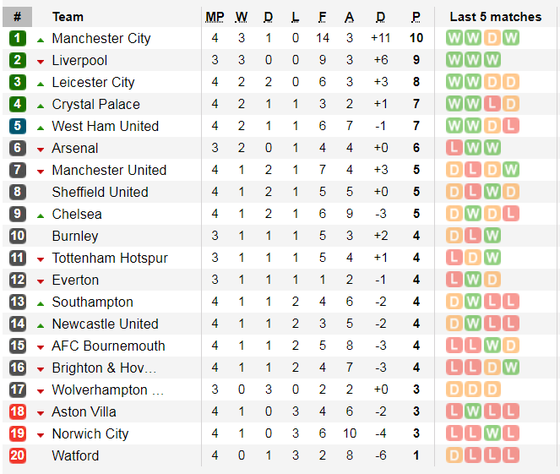The width and height of the screenshot is (560, 474).
Task: Click the red rank 20 badge
Action: tap(18, 455)
